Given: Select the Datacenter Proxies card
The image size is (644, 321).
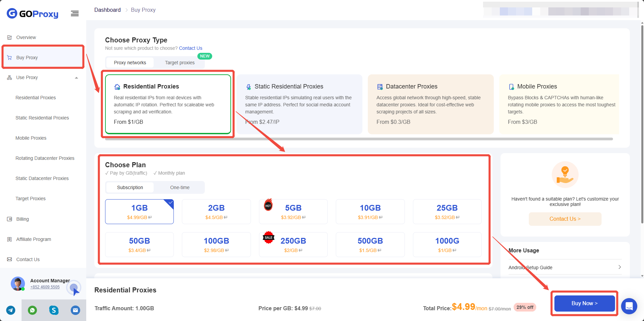Looking at the screenshot, I should pos(431,104).
